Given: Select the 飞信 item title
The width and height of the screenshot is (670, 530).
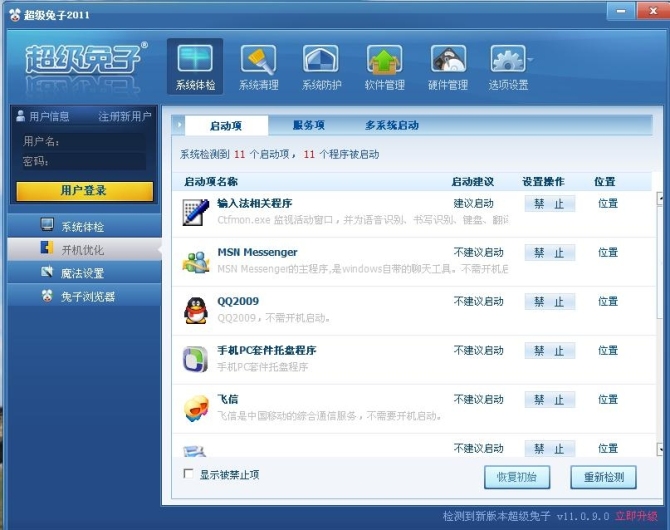Looking at the screenshot, I should click(228, 399).
